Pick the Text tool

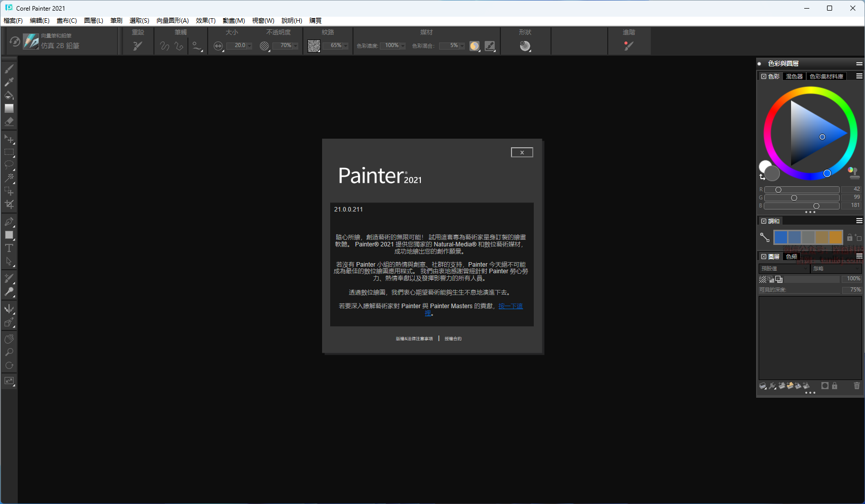pyautogui.click(x=9, y=248)
